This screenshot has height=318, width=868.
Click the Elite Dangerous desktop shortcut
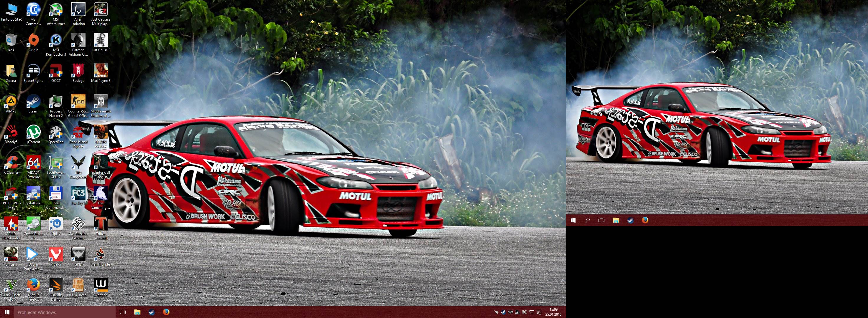pyautogui.click(x=78, y=167)
